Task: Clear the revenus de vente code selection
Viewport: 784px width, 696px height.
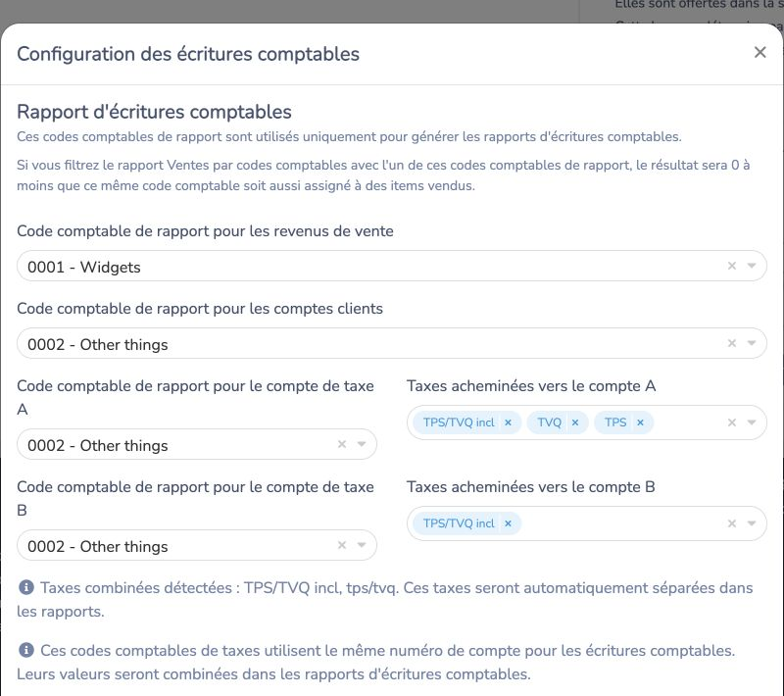Action: click(x=731, y=266)
